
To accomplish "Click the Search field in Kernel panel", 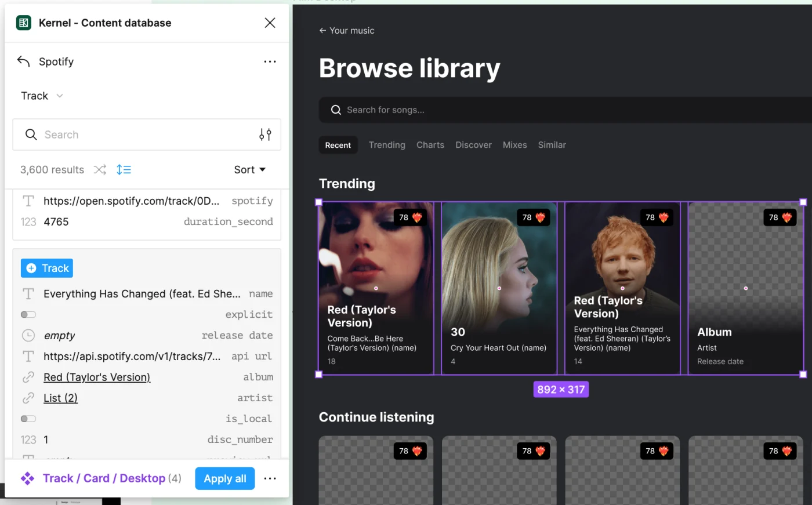I will [147, 135].
